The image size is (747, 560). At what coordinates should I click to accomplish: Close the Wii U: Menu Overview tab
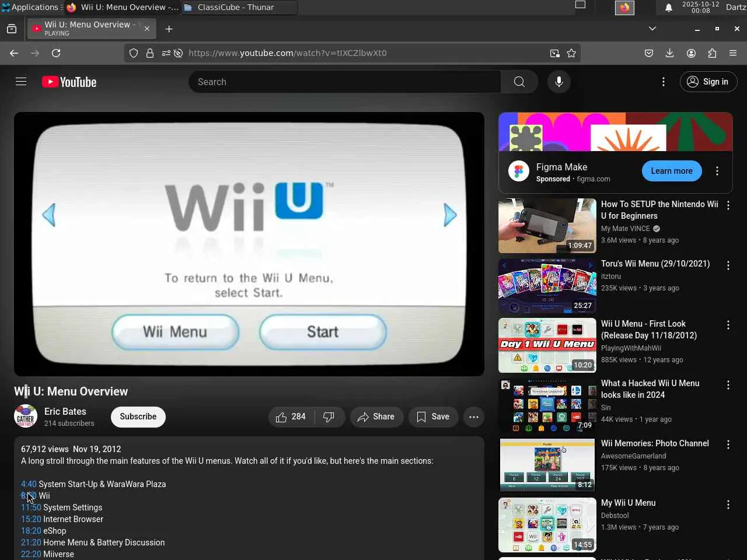[x=147, y=29]
